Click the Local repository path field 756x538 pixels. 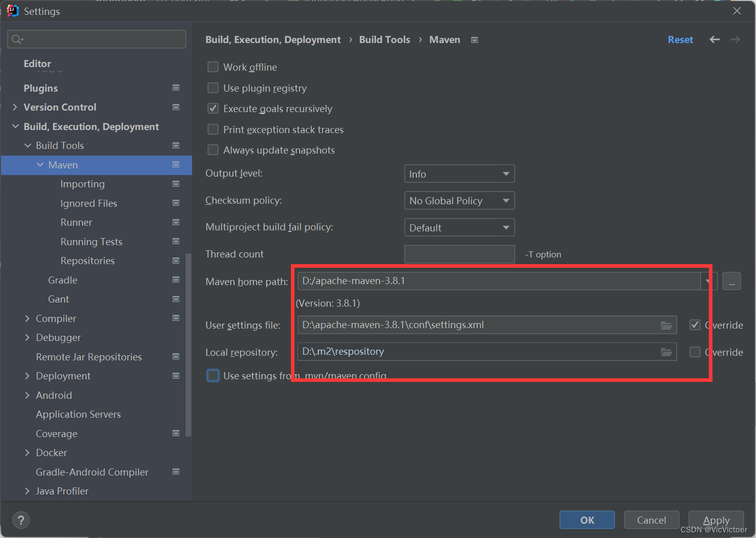pyautogui.click(x=487, y=352)
